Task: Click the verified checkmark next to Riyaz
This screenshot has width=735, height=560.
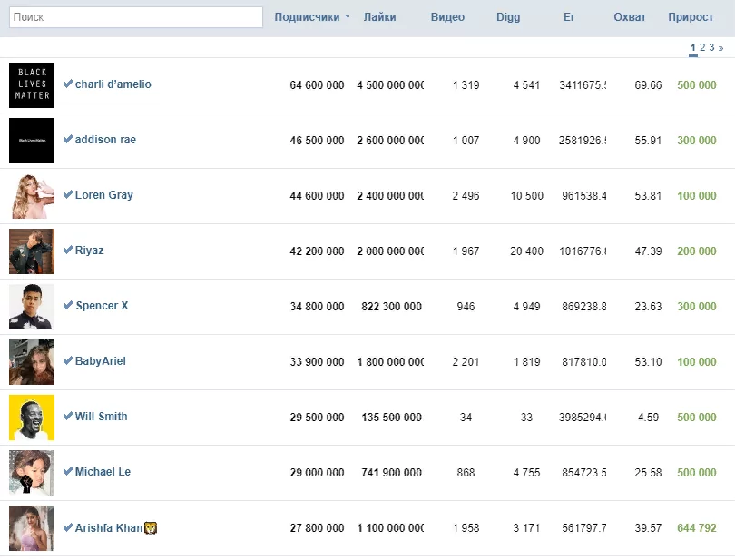Action: 68,250
